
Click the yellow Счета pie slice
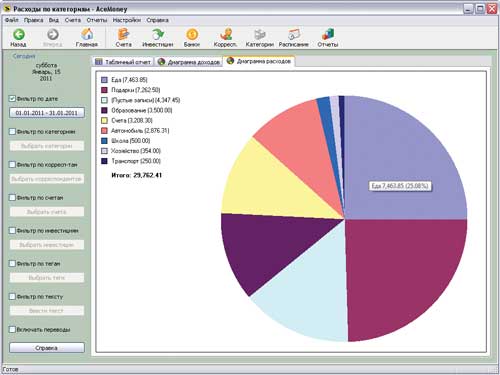[267, 187]
